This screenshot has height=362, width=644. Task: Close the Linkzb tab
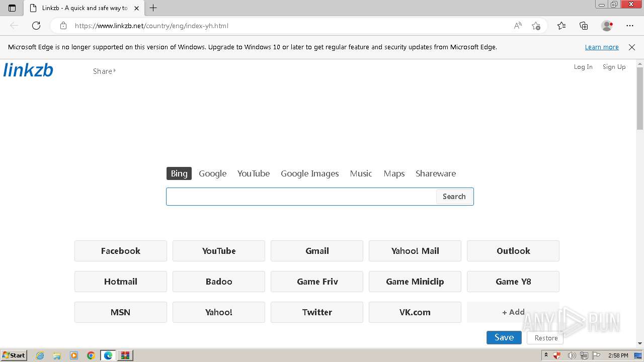tap(136, 8)
